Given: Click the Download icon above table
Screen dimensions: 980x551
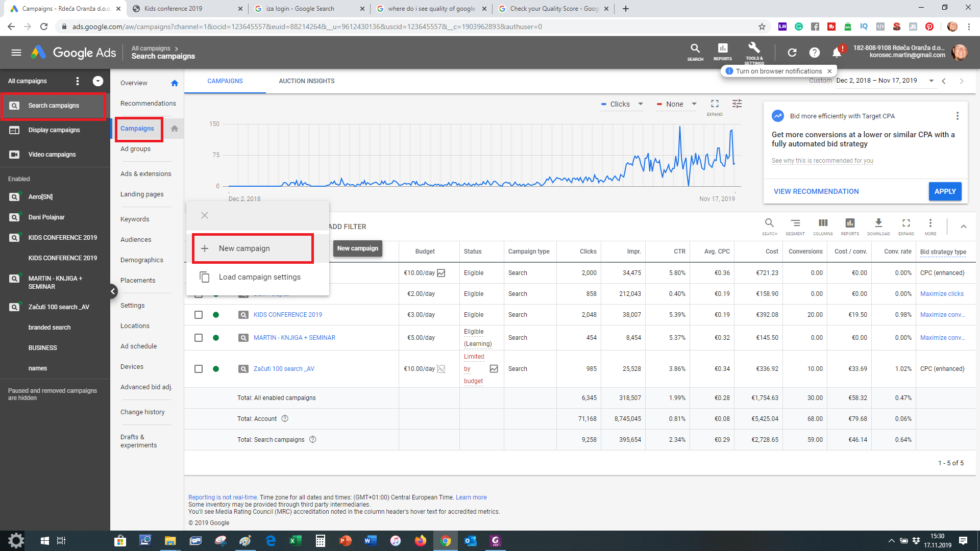Looking at the screenshot, I should pyautogui.click(x=878, y=223).
